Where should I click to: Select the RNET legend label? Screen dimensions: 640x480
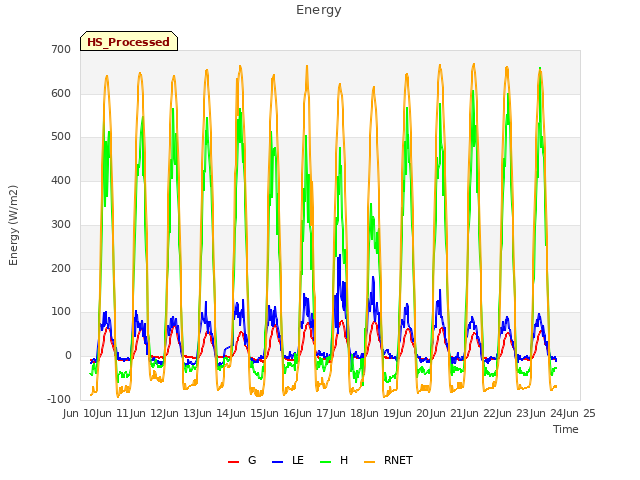(398, 460)
